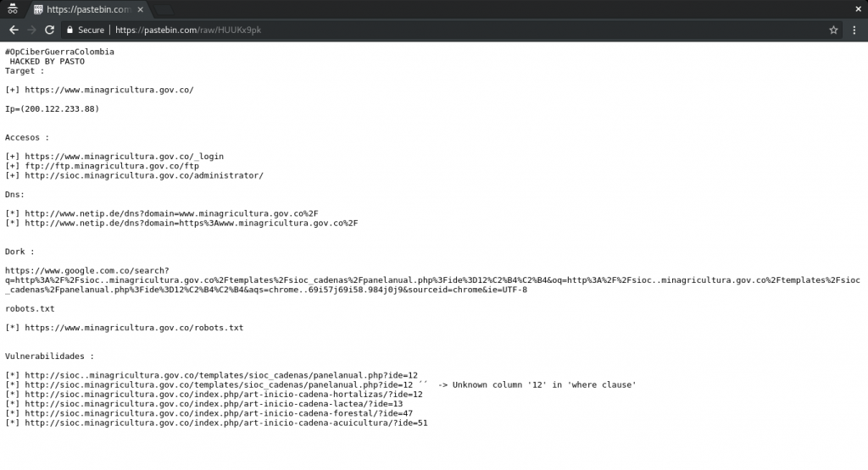Click the minagricultura robots.txt URL line

pos(134,327)
